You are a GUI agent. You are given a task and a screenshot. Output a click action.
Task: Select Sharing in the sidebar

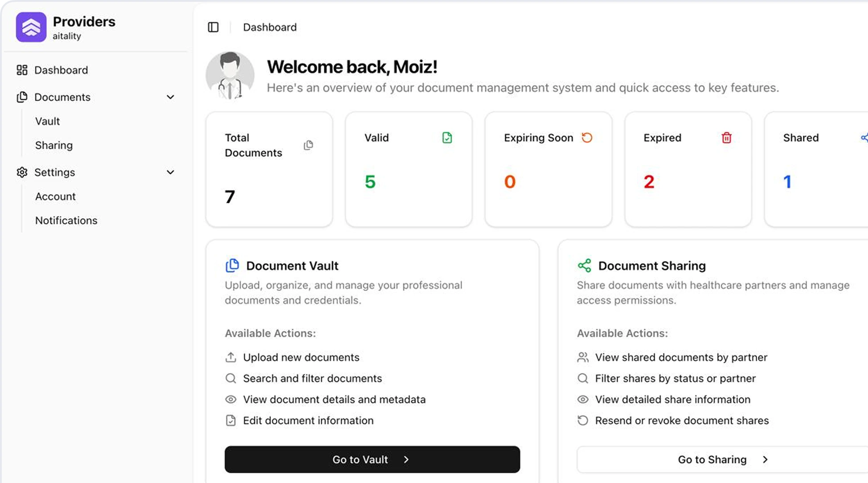pos(54,145)
